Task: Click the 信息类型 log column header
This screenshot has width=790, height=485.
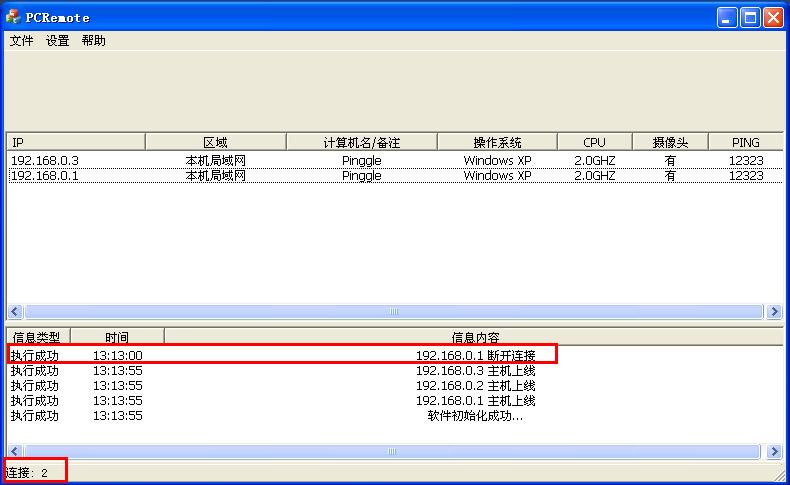Action: [x=38, y=336]
